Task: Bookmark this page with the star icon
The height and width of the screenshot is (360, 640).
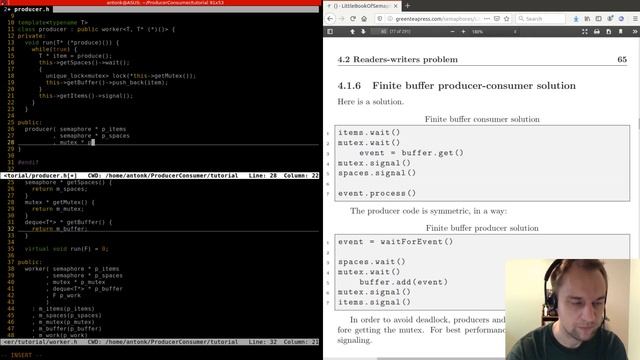Action: click(507, 19)
